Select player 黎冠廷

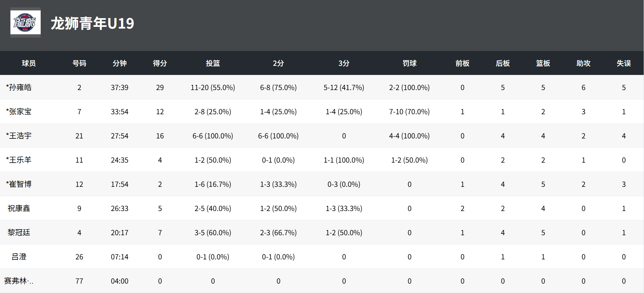pos(19,233)
